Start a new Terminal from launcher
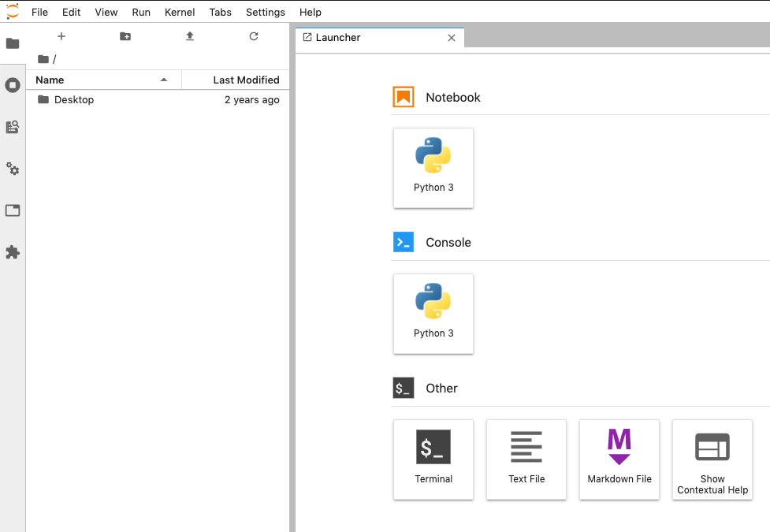This screenshot has height=532, width=770. pos(433,459)
